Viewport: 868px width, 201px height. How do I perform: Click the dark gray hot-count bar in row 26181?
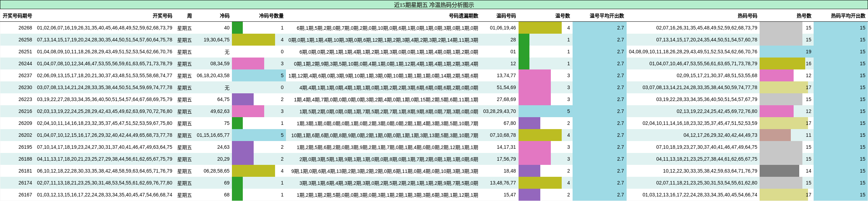pos(779,171)
